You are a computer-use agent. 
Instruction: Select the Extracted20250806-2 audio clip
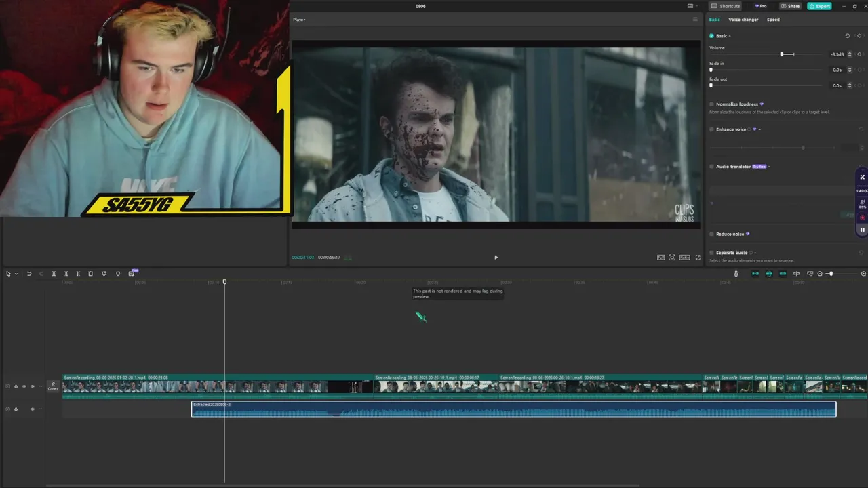click(x=514, y=409)
